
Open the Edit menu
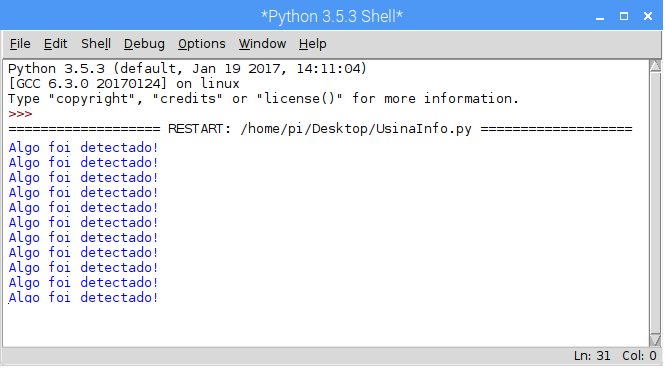[x=56, y=44]
